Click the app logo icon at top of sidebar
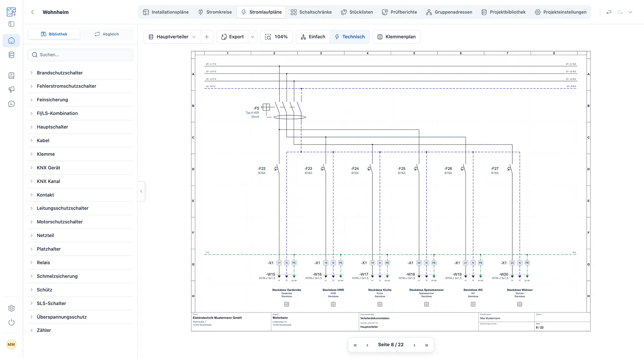The image size is (644, 358). 11,12
